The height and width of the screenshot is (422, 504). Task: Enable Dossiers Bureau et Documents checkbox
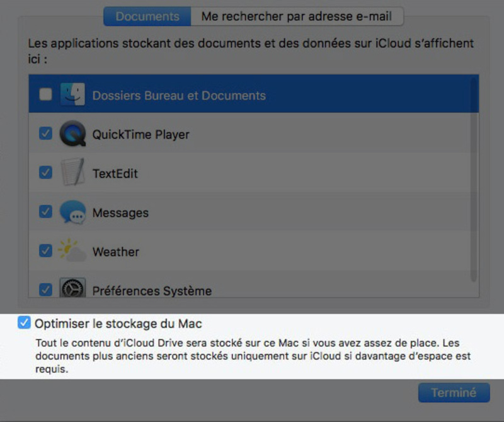45,94
